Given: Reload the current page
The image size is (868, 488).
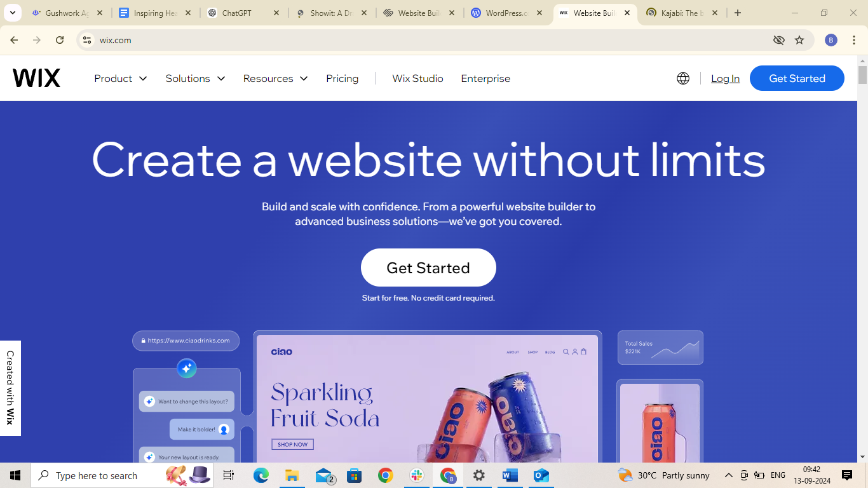Looking at the screenshot, I should coord(60,40).
